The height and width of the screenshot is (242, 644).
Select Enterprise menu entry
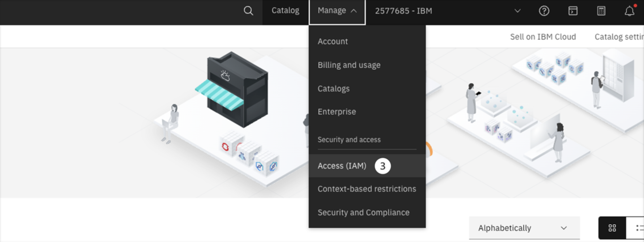pyautogui.click(x=337, y=112)
